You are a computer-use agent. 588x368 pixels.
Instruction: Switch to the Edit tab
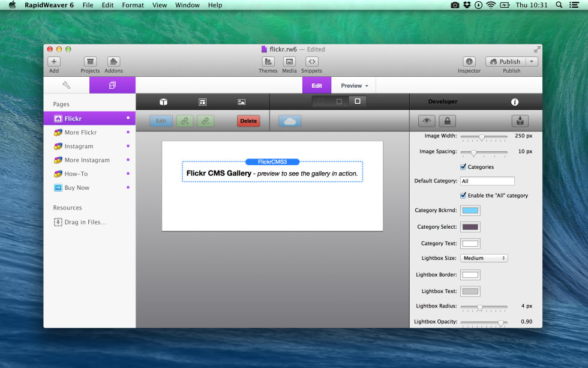coord(317,85)
